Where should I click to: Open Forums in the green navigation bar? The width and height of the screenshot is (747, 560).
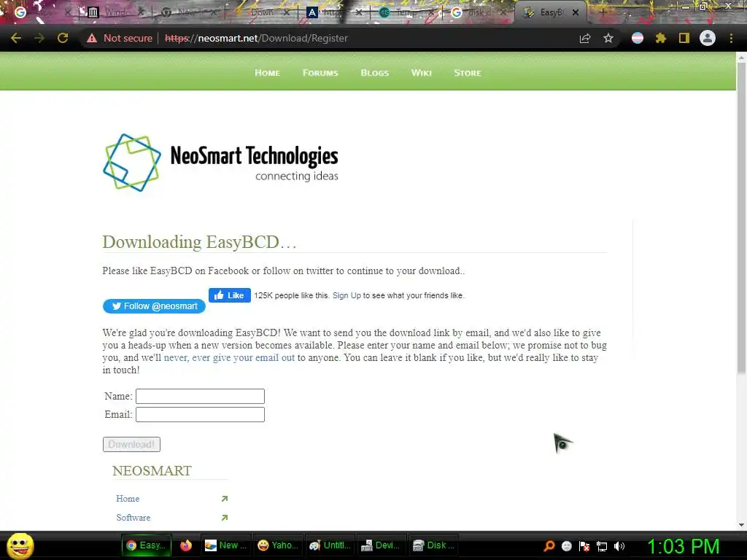[320, 73]
